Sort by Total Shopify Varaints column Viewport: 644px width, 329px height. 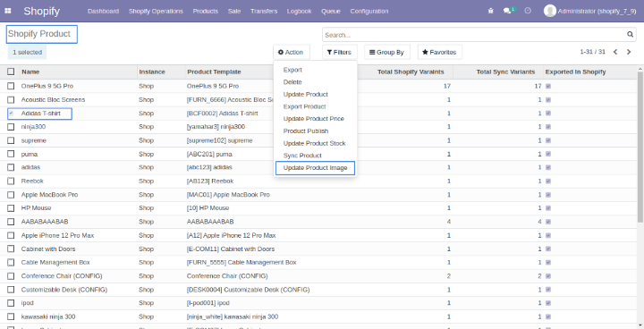click(x=411, y=72)
